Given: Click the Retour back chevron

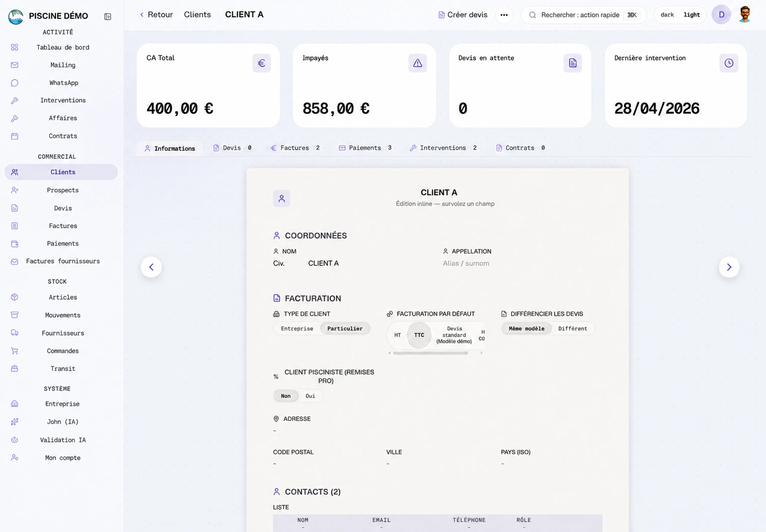Looking at the screenshot, I should [x=142, y=15].
